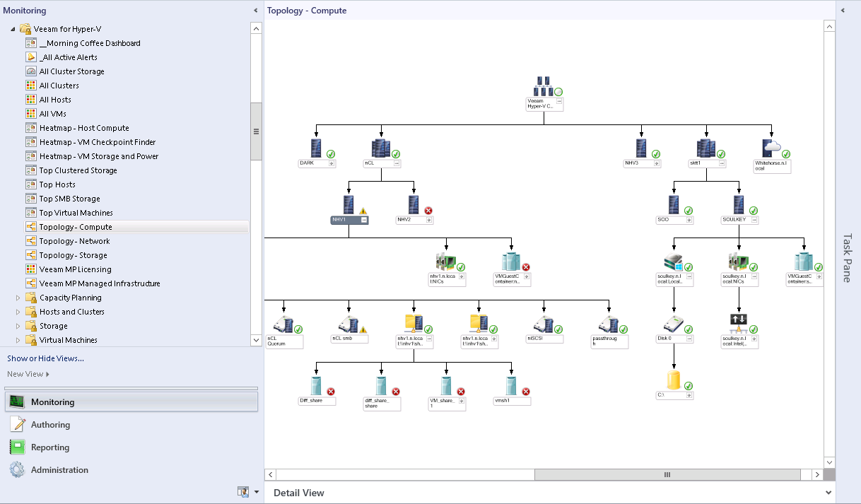Click the diff_share_share VM icon
This screenshot has height=504, width=861.
pyautogui.click(x=381, y=386)
